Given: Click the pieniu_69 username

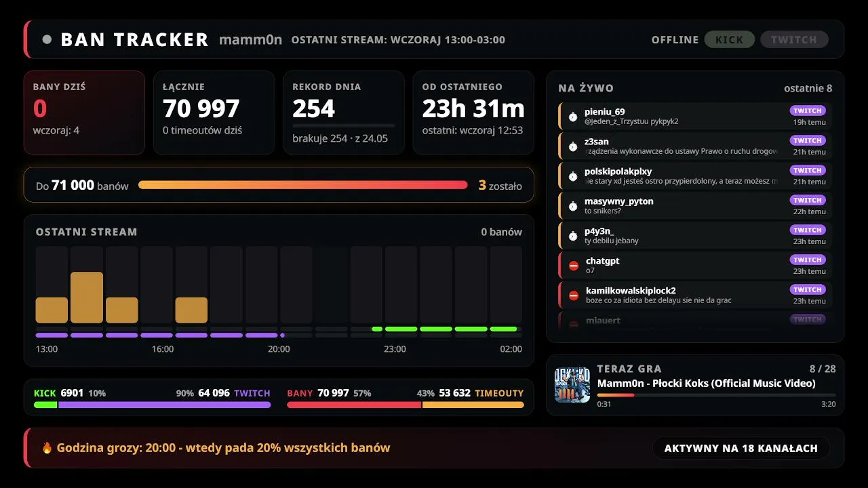Looking at the screenshot, I should (x=605, y=112).
